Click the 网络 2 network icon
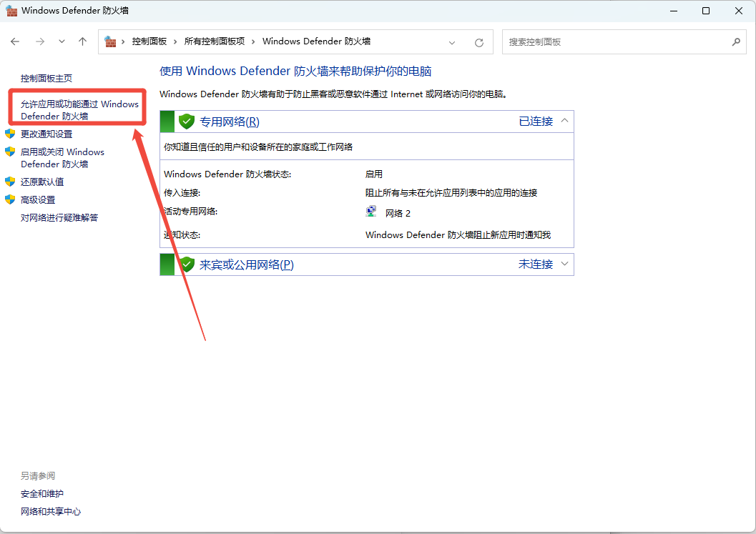Screen dimensions: 756x534 click(x=371, y=211)
